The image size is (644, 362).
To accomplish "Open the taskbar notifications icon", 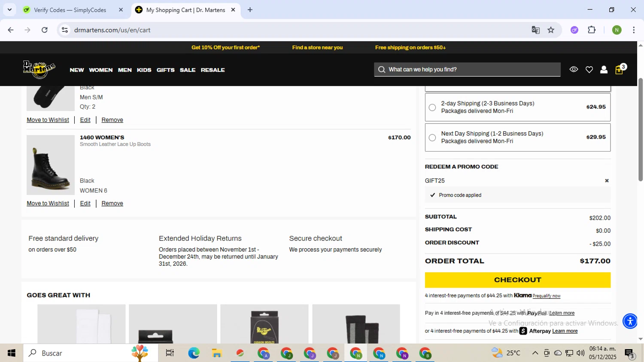I will (x=629, y=353).
